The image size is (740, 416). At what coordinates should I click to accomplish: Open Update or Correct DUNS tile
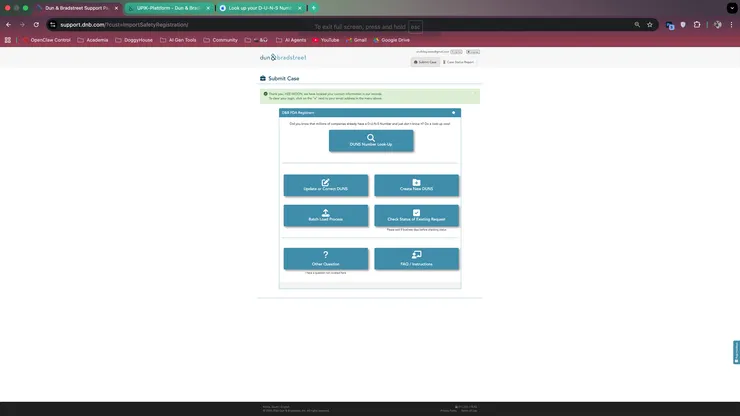[326, 185]
